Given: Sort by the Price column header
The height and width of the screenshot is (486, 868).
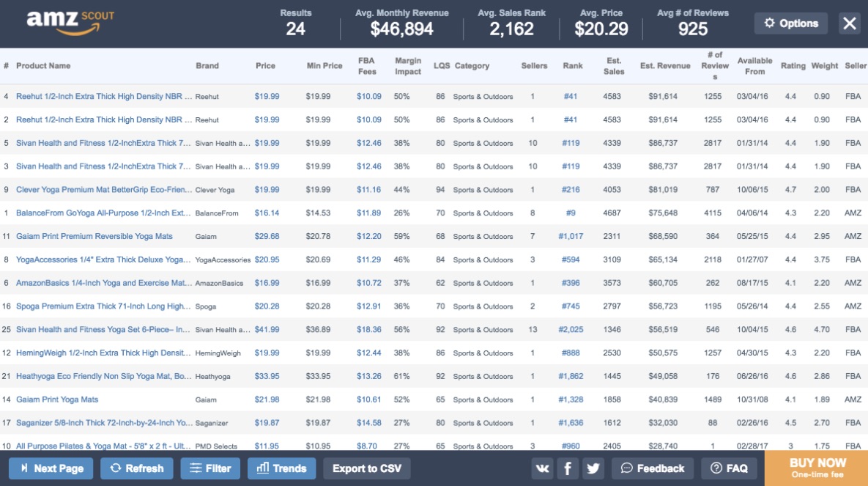Looking at the screenshot, I should 266,65.
